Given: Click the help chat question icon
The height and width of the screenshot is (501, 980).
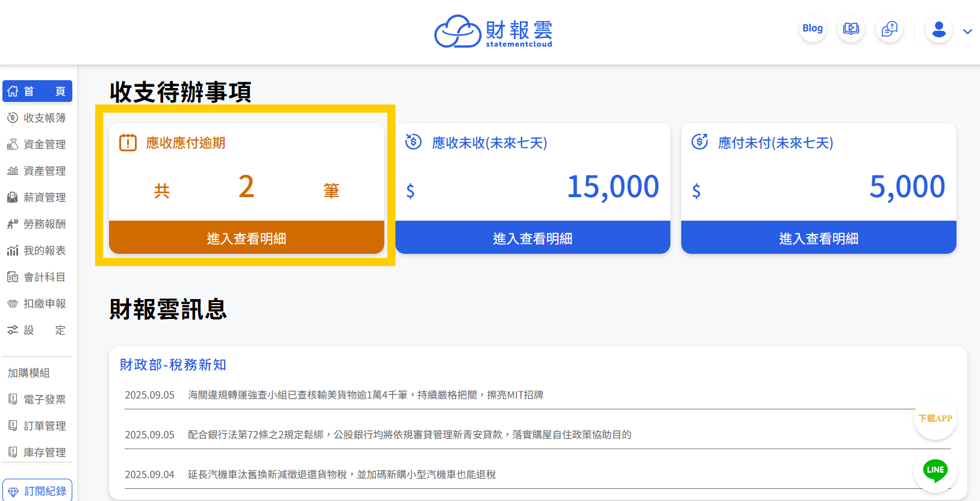Looking at the screenshot, I should point(889,29).
